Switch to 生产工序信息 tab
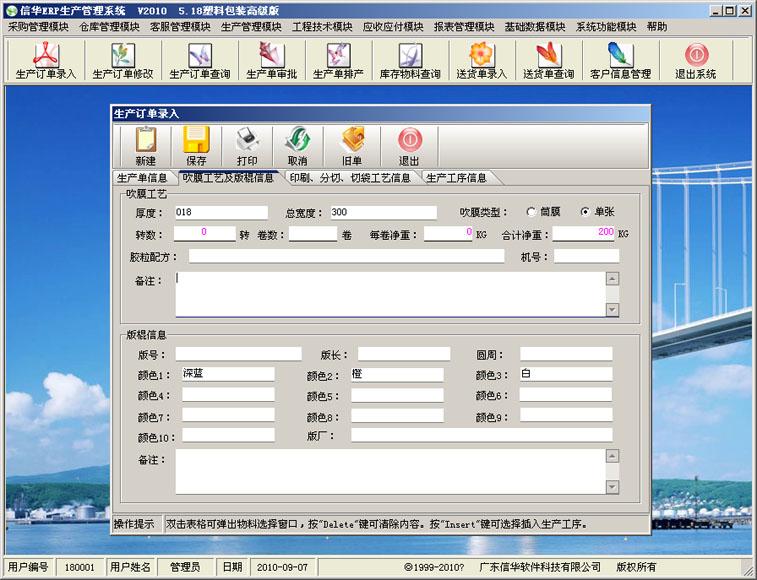This screenshot has height=580, width=757. [x=456, y=178]
